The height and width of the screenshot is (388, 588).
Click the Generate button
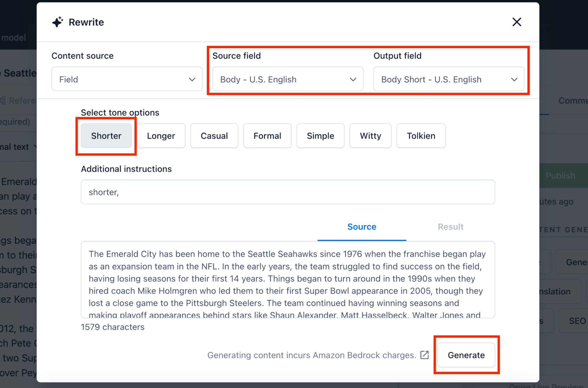click(466, 355)
